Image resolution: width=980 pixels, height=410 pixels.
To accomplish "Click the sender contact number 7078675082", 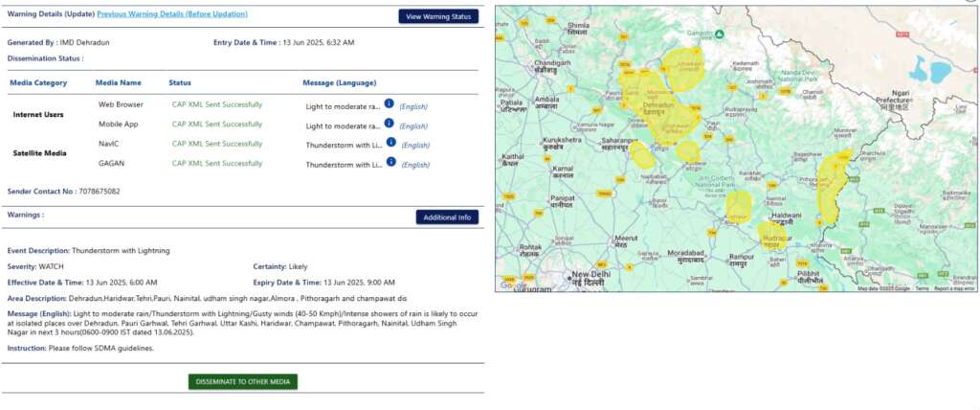I will (x=100, y=192).
